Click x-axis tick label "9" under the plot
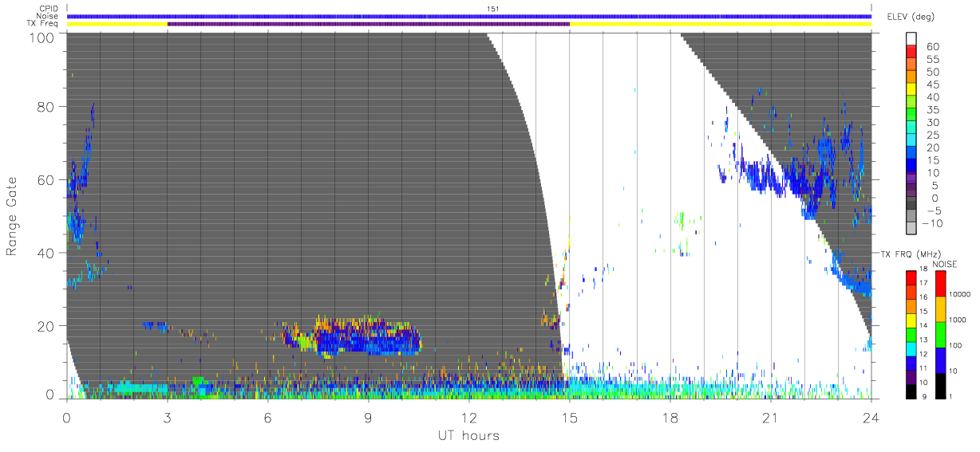Viewport: 980px width, 452px height. pos(368,417)
